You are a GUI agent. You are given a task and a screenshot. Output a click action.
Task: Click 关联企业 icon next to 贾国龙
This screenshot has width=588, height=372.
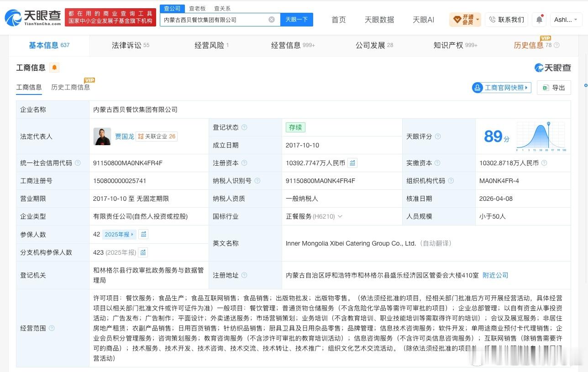click(141, 136)
